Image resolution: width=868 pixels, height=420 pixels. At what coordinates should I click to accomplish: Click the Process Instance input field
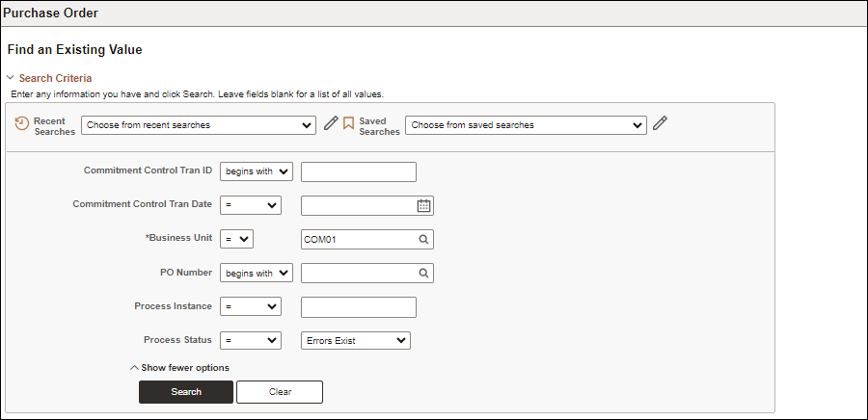point(359,307)
